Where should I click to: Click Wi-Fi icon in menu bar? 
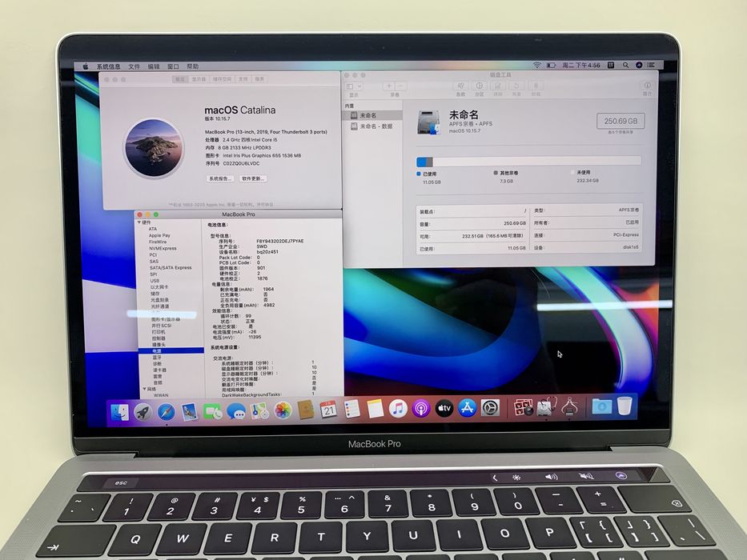pyautogui.click(x=537, y=66)
